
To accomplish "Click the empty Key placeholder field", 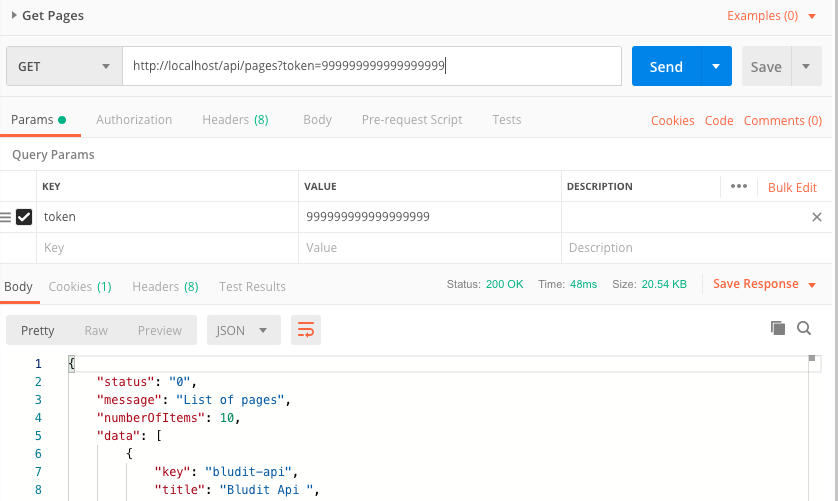I will pyautogui.click(x=167, y=248).
